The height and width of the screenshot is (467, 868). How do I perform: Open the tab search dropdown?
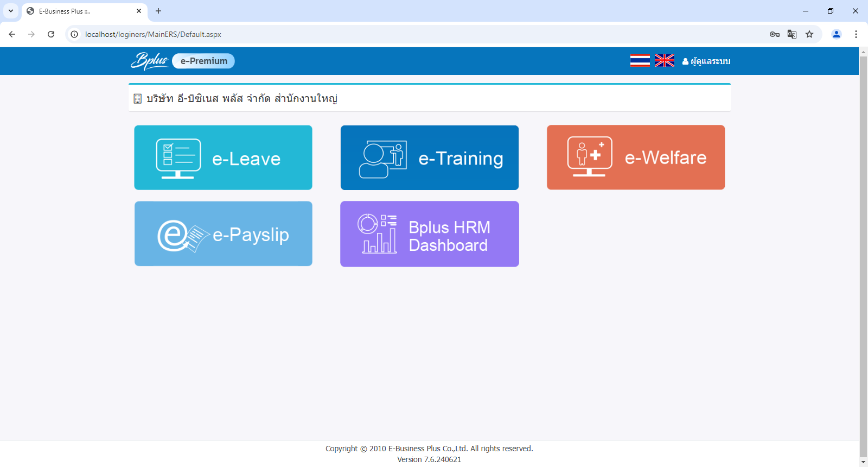coord(11,11)
